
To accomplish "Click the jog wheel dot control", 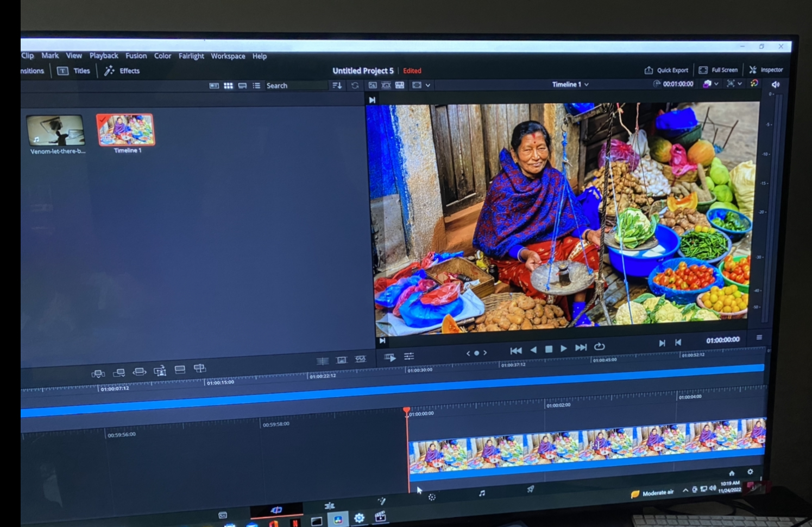I will click(476, 353).
